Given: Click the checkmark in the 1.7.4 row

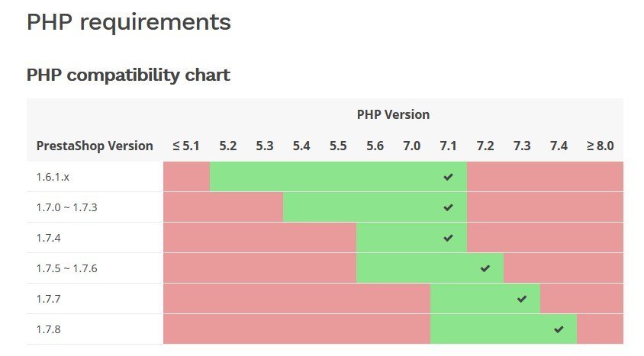Looking at the screenshot, I should (x=448, y=238).
